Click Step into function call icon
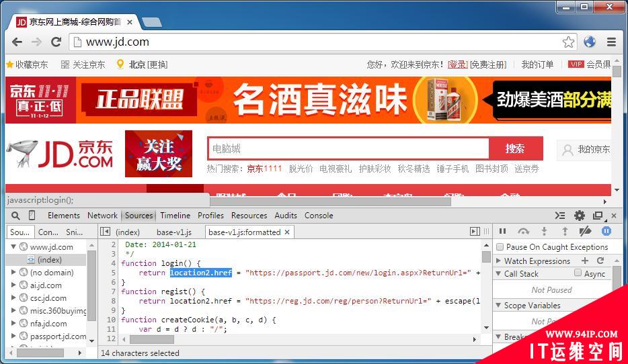Screen dimensions: 628x364 click(544, 231)
